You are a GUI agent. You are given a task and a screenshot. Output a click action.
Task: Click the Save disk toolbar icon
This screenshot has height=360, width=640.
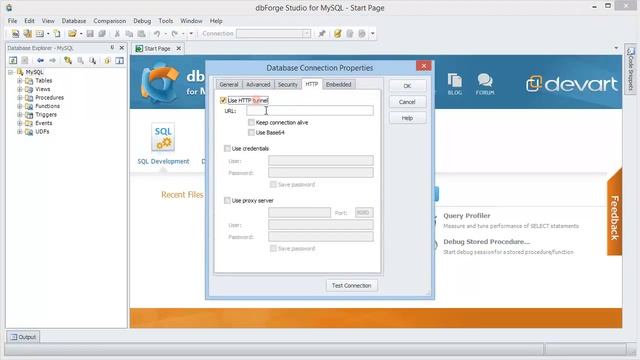90,33
